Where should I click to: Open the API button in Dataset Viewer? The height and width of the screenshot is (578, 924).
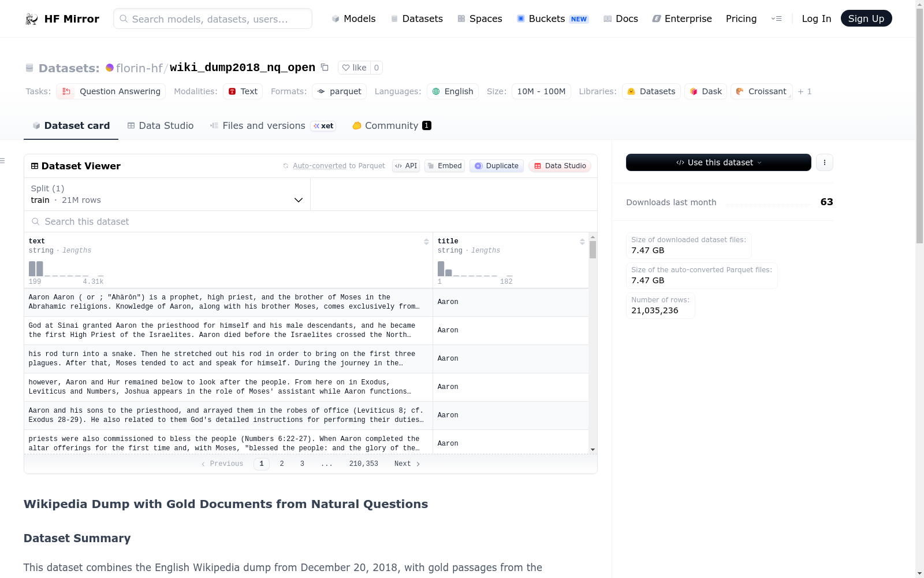[x=405, y=166]
